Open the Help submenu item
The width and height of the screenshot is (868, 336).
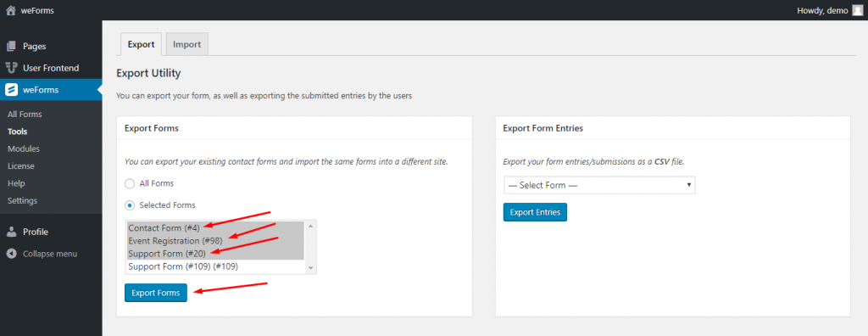coord(17,183)
